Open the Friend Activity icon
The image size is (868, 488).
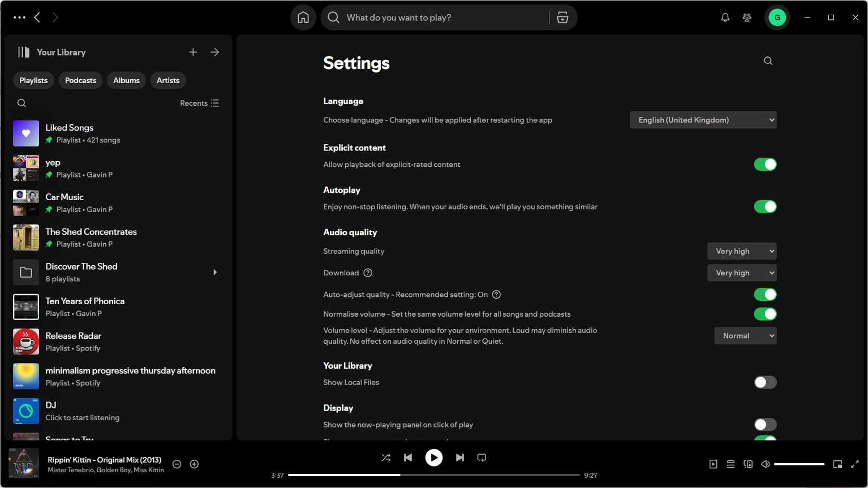pos(747,18)
